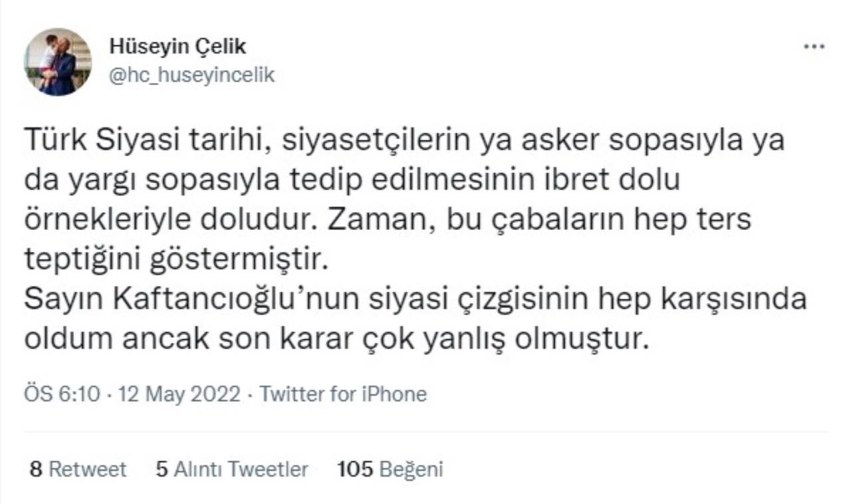View the 8 Retweet list
The height and width of the screenshot is (504, 851).
coord(78,469)
